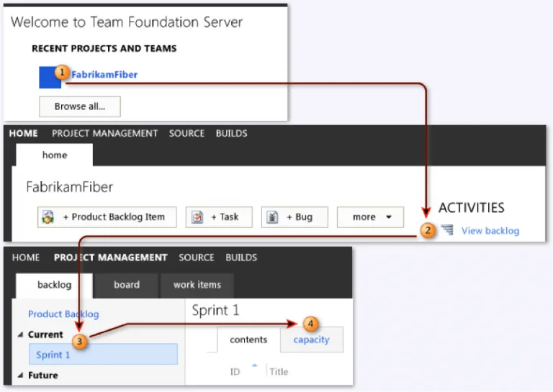Collapse the Current iterations group

click(x=20, y=334)
